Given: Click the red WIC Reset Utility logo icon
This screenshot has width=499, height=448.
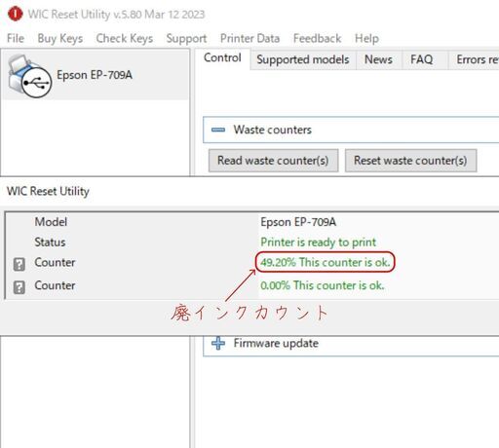Looking at the screenshot, I should pyautogui.click(x=15, y=14).
